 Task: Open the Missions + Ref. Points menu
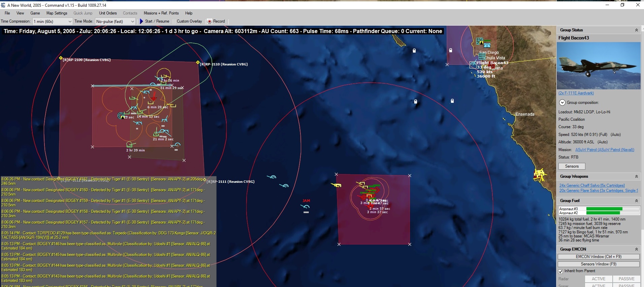[x=161, y=13]
